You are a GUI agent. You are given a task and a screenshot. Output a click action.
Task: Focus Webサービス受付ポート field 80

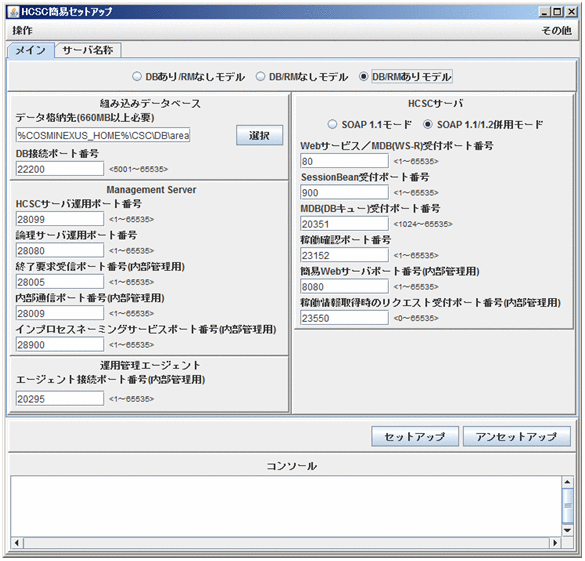click(344, 161)
